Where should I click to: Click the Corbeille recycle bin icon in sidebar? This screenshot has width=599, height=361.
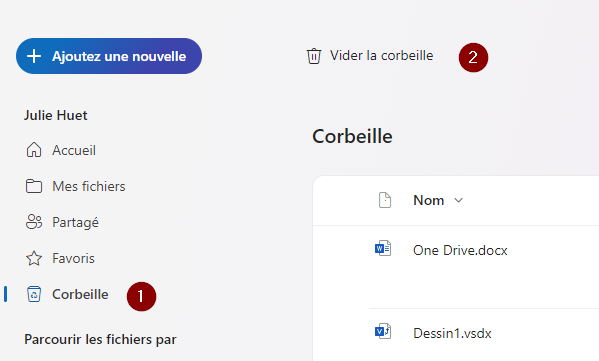pyautogui.click(x=34, y=294)
